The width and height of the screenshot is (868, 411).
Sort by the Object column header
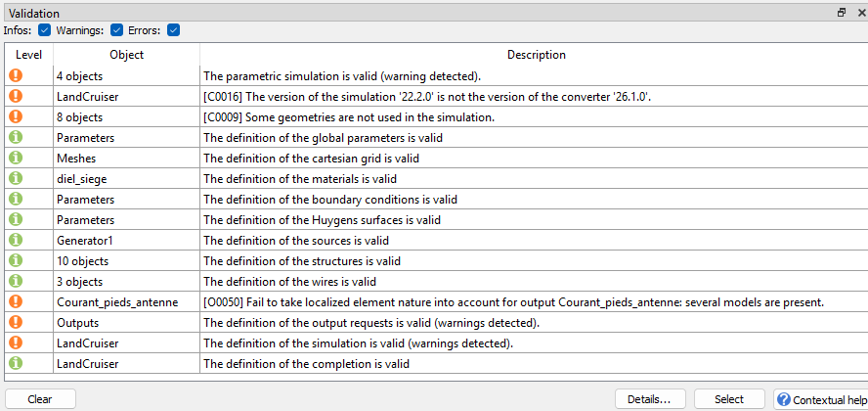coord(126,55)
